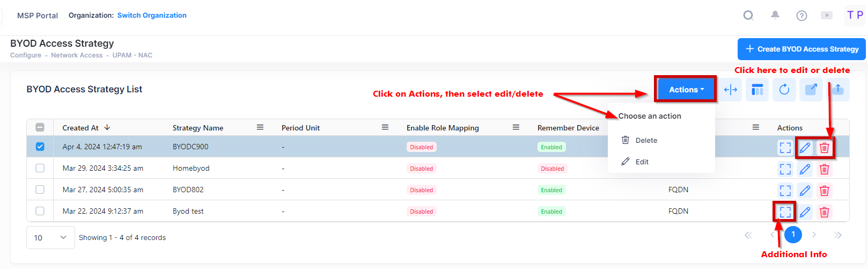
Task: Open the Actions dropdown button
Action: click(686, 90)
